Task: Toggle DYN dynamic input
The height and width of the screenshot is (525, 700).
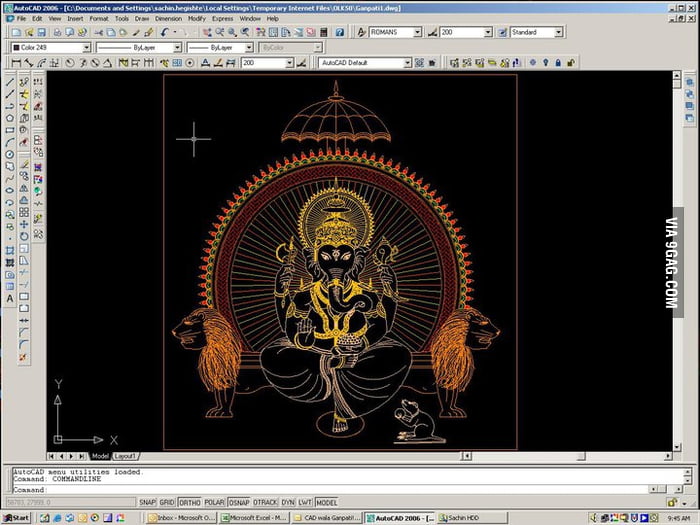Action: pyautogui.click(x=288, y=503)
